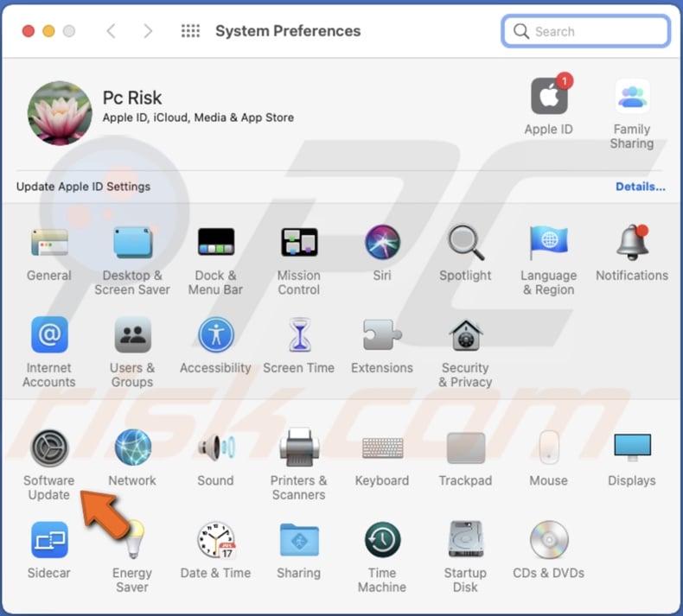Go forward with the right chevron
This screenshot has height=616, width=683.
(x=148, y=31)
